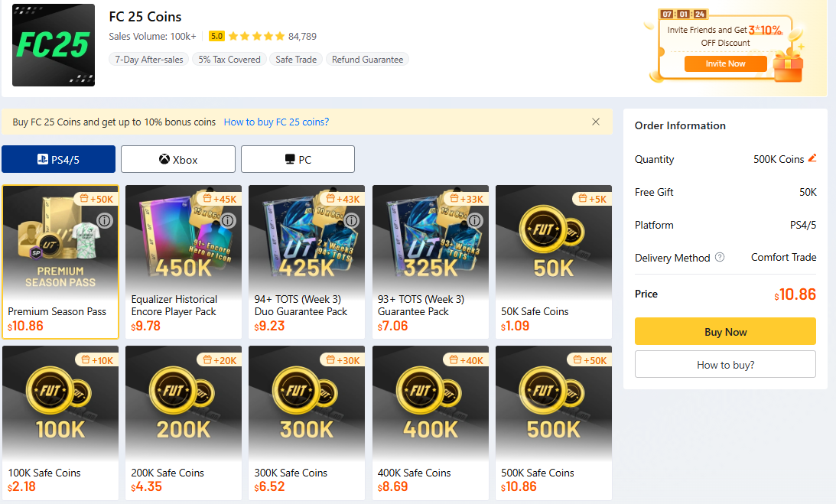Open info icon on 94+ TOTS Duo card

click(x=351, y=219)
